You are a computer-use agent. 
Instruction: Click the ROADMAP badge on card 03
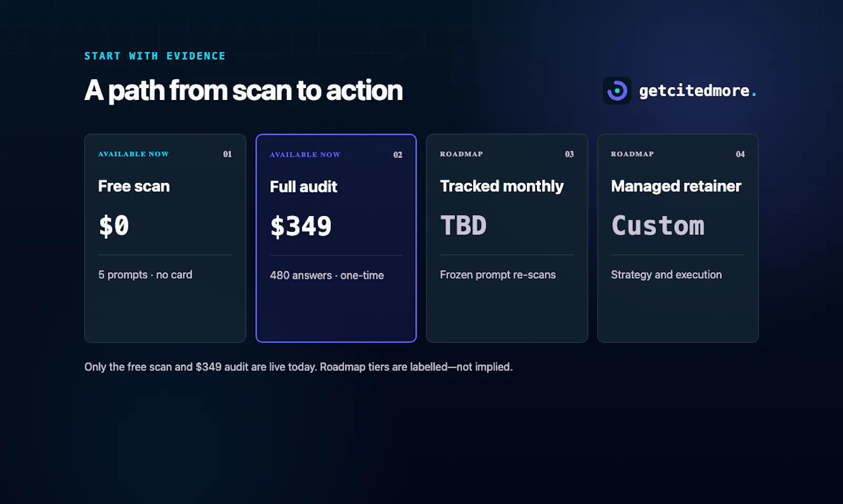462,154
